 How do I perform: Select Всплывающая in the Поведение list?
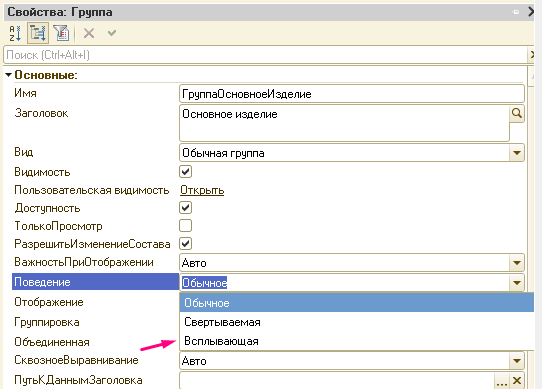point(357,341)
